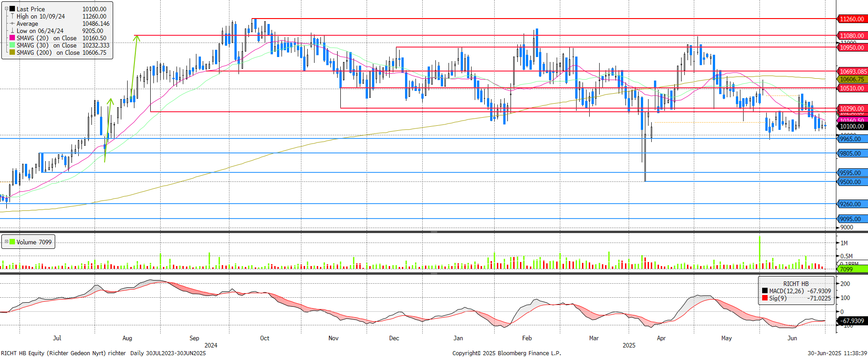Select the 9805.00 blue support level tag
This screenshot has height=357, width=868.
(x=853, y=153)
